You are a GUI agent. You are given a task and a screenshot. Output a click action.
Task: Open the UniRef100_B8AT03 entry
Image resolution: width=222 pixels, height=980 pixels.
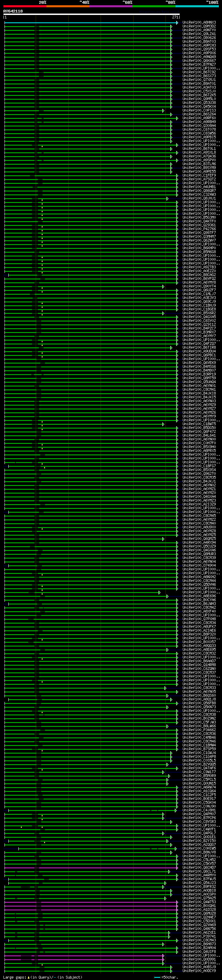(199, 41)
